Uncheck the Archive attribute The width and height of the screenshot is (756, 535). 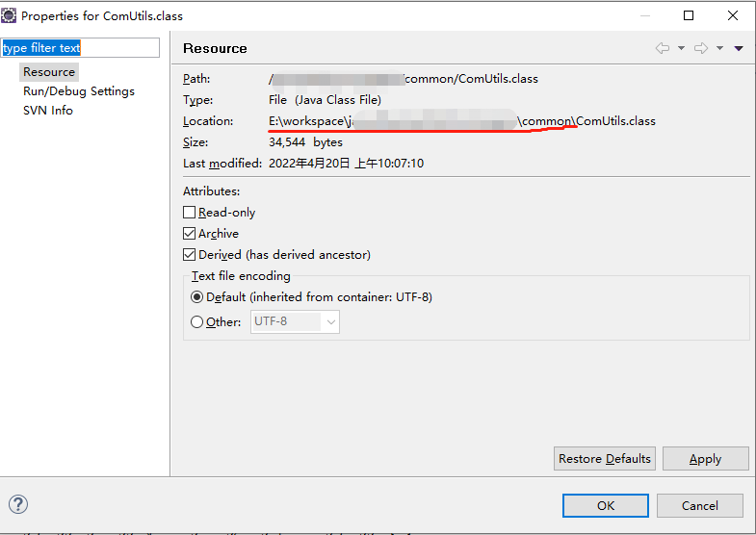pos(189,234)
